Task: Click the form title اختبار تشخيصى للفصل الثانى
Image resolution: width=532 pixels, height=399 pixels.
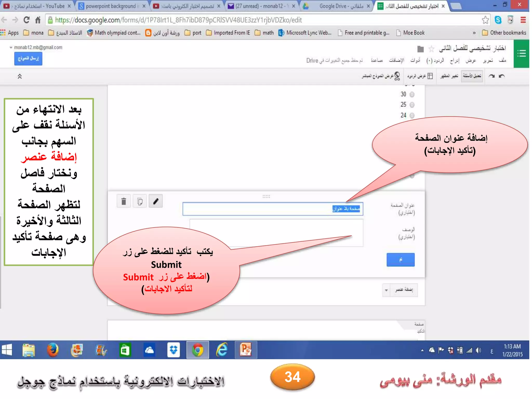Action: click(472, 48)
